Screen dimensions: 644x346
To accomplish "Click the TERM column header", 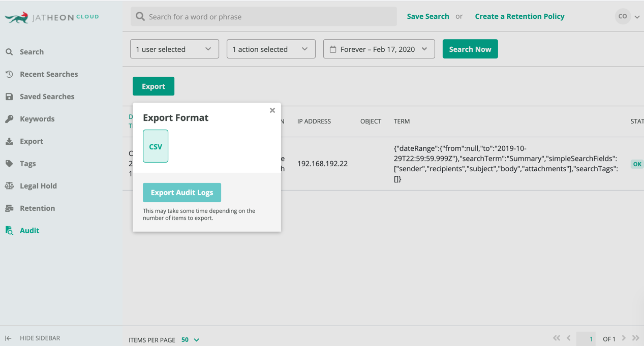I will [402, 121].
